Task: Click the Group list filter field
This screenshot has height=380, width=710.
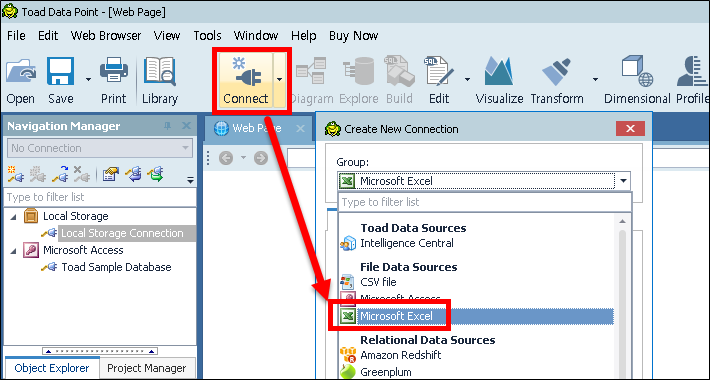Action: [485, 202]
